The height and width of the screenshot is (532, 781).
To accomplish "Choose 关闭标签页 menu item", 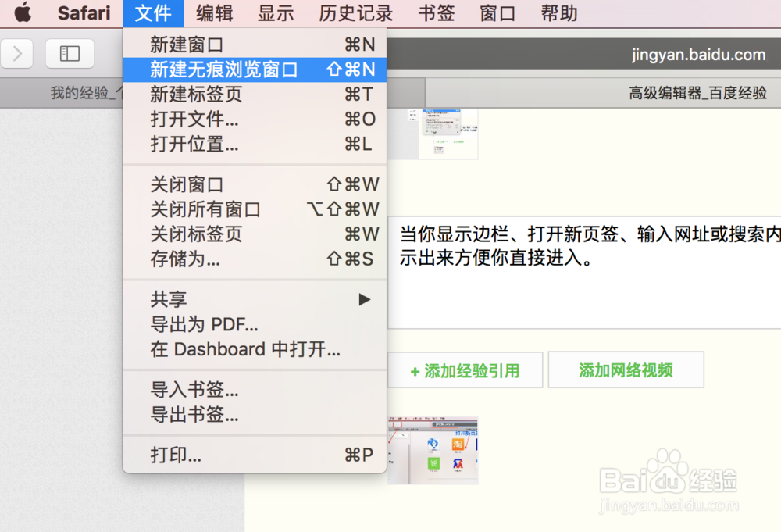I will pyautogui.click(x=255, y=234).
